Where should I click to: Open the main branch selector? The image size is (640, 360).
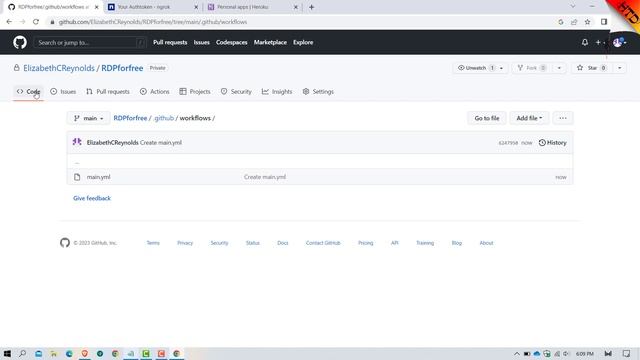(x=89, y=118)
